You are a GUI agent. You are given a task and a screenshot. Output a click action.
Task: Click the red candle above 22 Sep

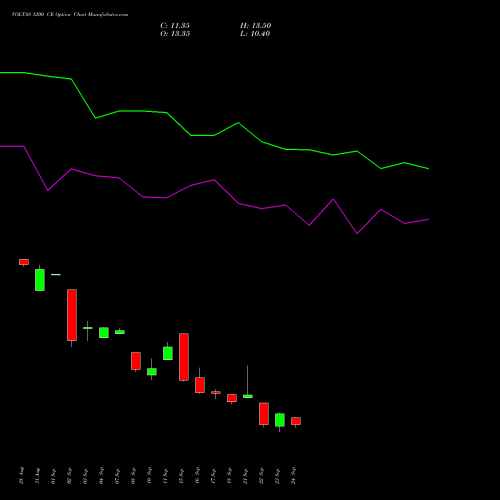click(264, 414)
